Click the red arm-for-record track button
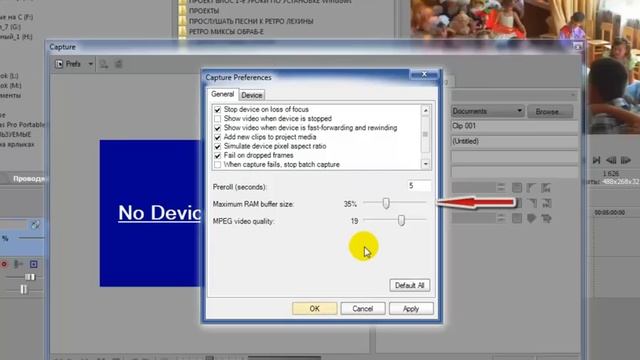 [x=4, y=264]
